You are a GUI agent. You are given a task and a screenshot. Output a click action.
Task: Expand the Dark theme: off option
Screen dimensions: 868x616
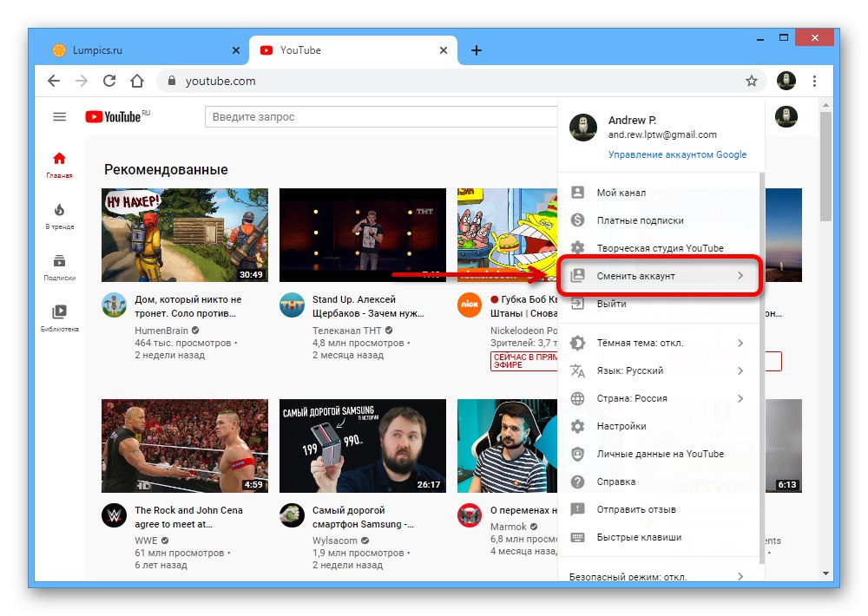click(x=658, y=343)
